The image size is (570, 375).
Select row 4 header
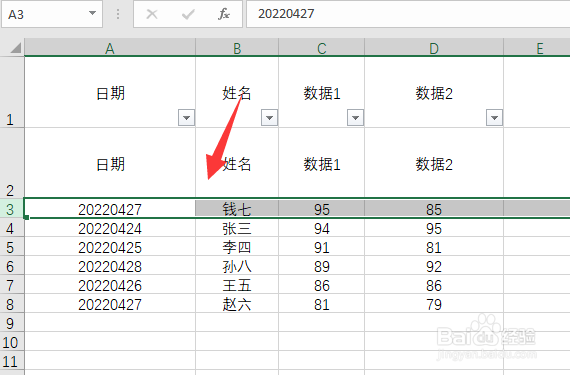[12, 228]
